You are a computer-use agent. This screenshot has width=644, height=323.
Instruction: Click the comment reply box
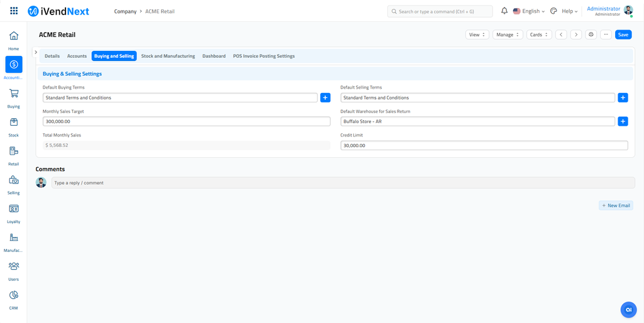pos(343,183)
